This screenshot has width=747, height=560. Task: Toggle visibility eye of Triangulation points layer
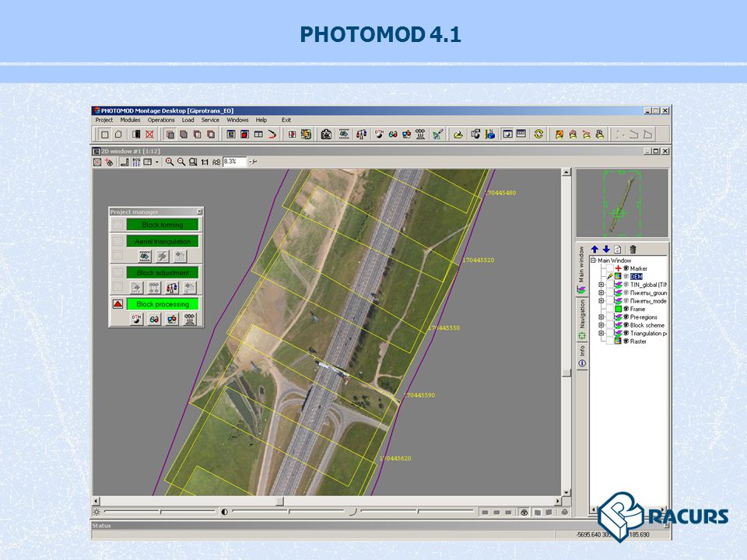coord(626,334)
